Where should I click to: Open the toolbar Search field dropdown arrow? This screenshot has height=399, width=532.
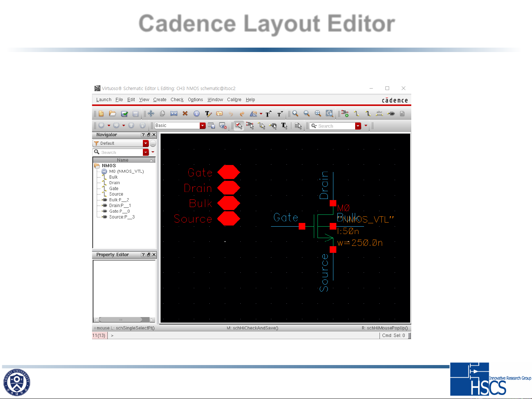pos(358,126)
